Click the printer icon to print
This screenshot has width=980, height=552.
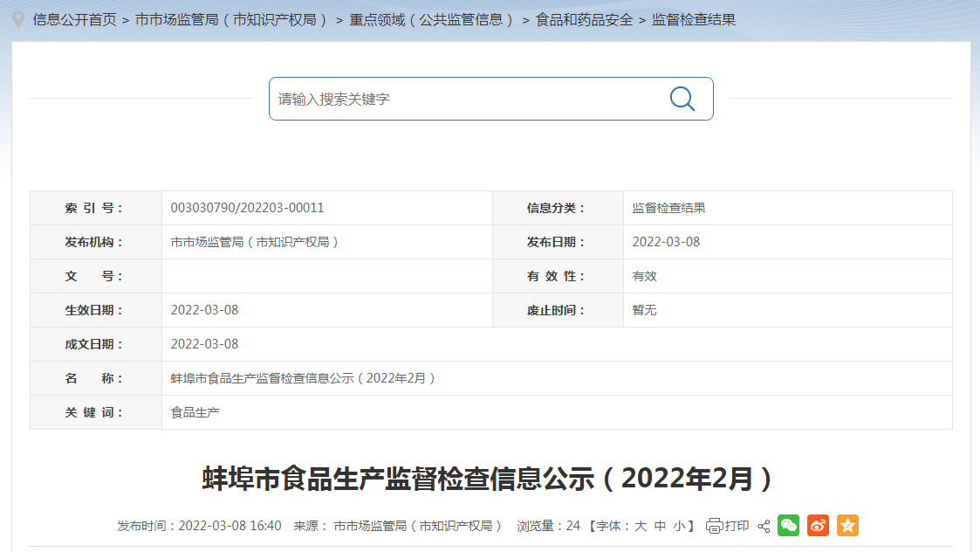(x=715, y=527)
